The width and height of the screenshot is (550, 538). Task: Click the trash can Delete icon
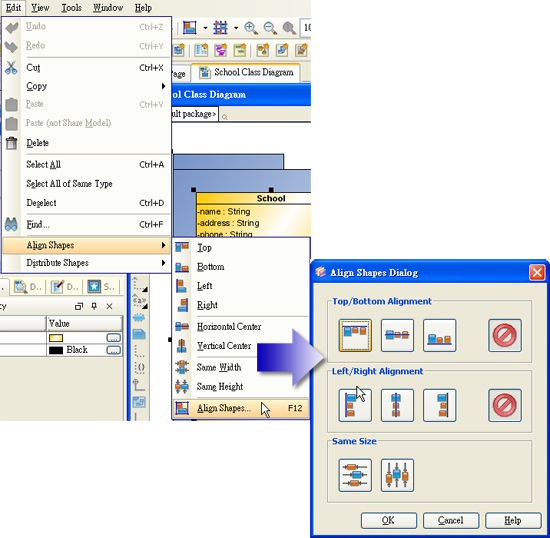[x=11, y=143]
